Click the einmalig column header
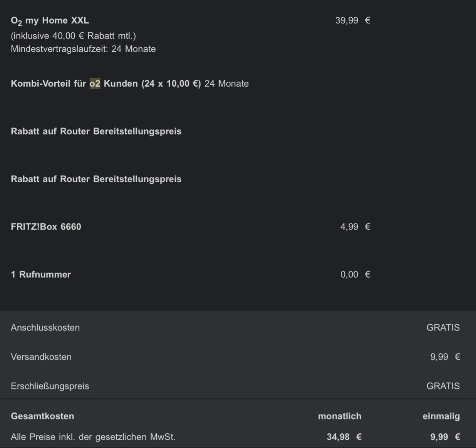Image resolution: width=476 pixels, height=448 pixels. click(441, 416)
